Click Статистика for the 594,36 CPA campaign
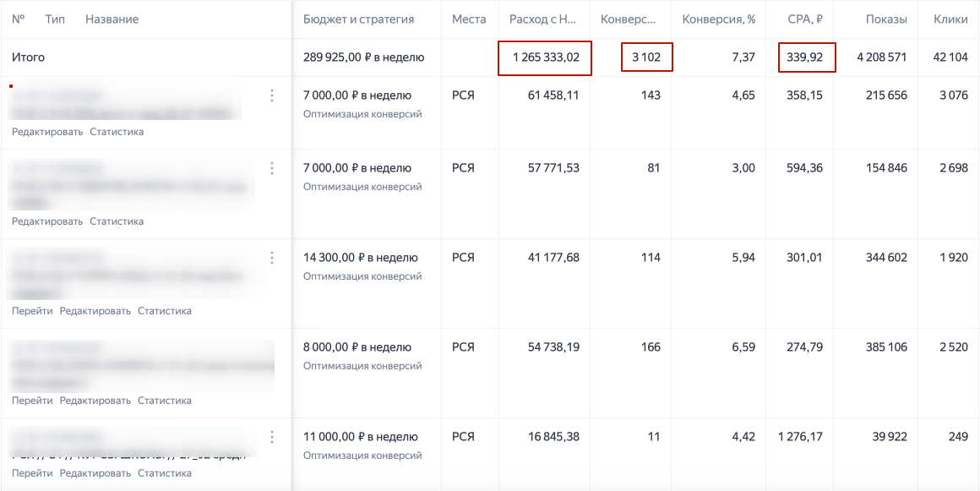The width and height of the screenshot is (980, 491). click(117, 221)
